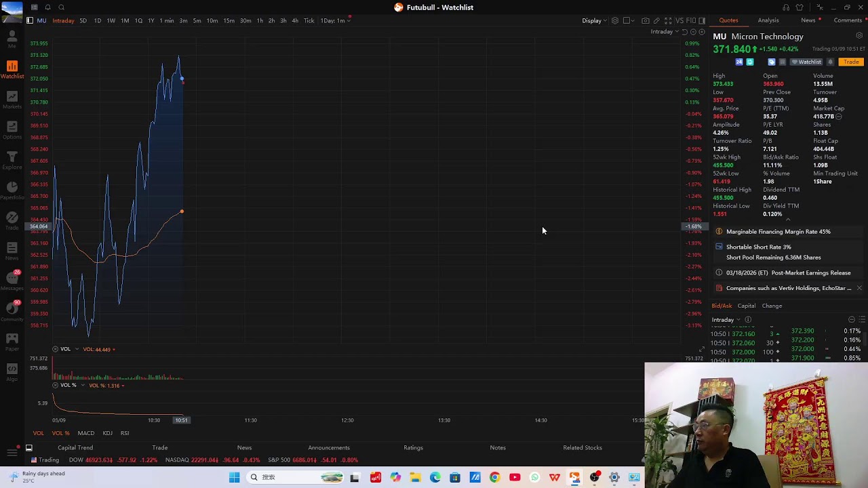Image resolution: width=868 pixels, height=488 pixels.
Task: Click the chart undo arrow icon
Action: (x=684, y=32)
